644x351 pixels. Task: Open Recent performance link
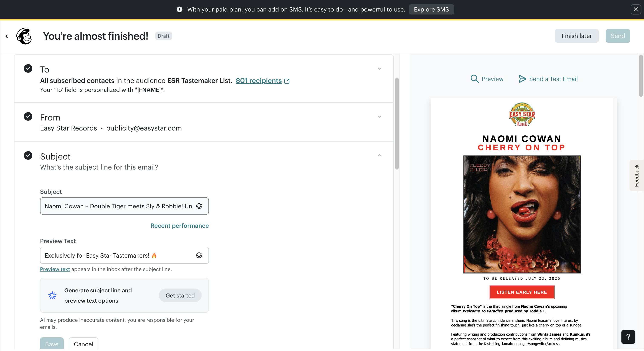180,226
